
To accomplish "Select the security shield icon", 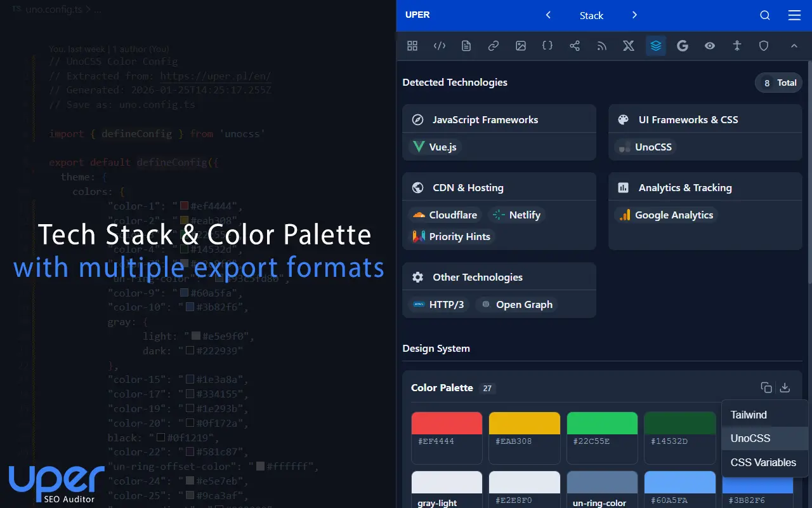I will (x=764, y=46).
